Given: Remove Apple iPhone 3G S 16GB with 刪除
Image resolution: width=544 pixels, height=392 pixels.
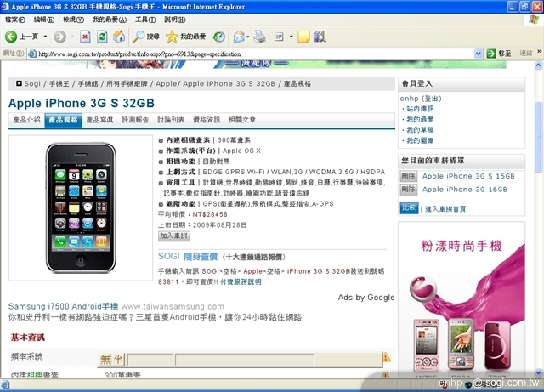Looking at the screenshot, I should coord(408,176).
